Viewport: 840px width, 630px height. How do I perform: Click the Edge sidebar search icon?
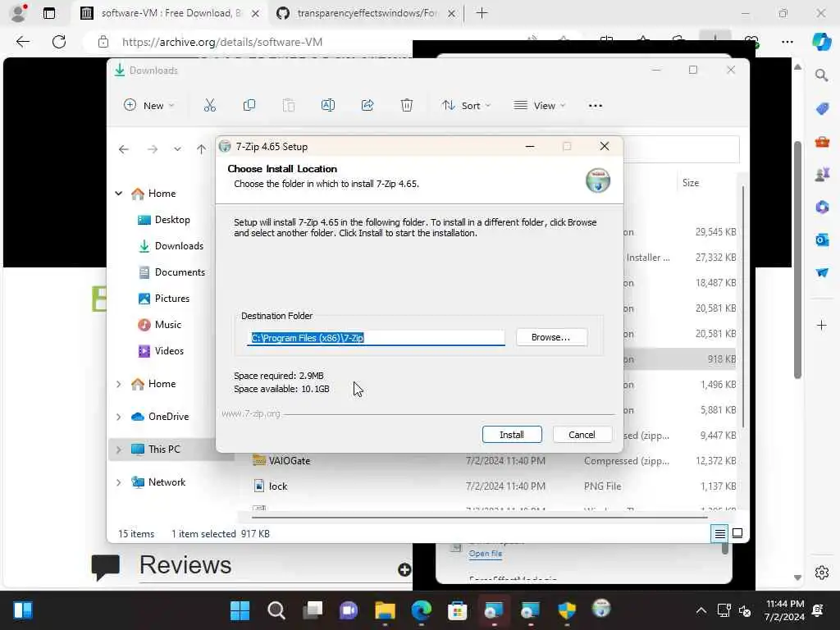tap(822, 75)
